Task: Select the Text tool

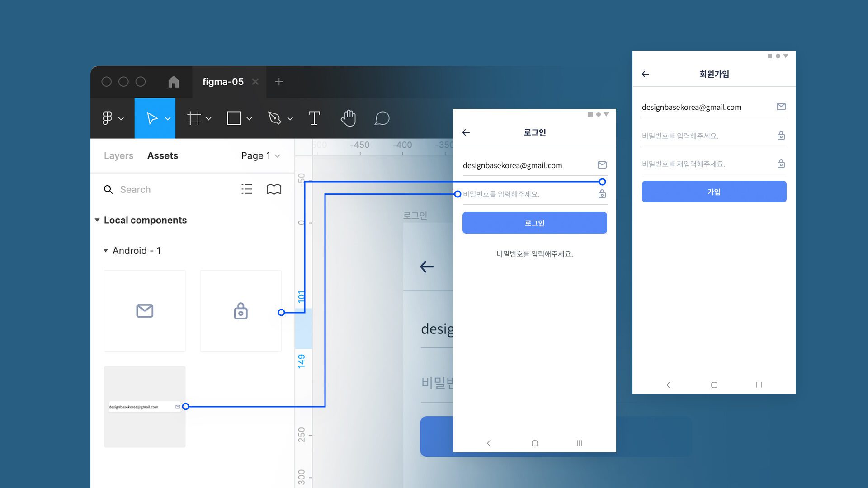Action: (314, 118)
